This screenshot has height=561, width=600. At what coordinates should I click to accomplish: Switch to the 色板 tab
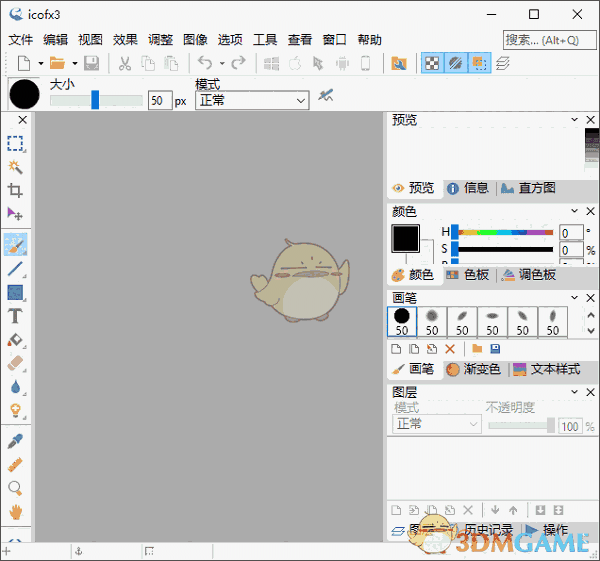(469, 275)
